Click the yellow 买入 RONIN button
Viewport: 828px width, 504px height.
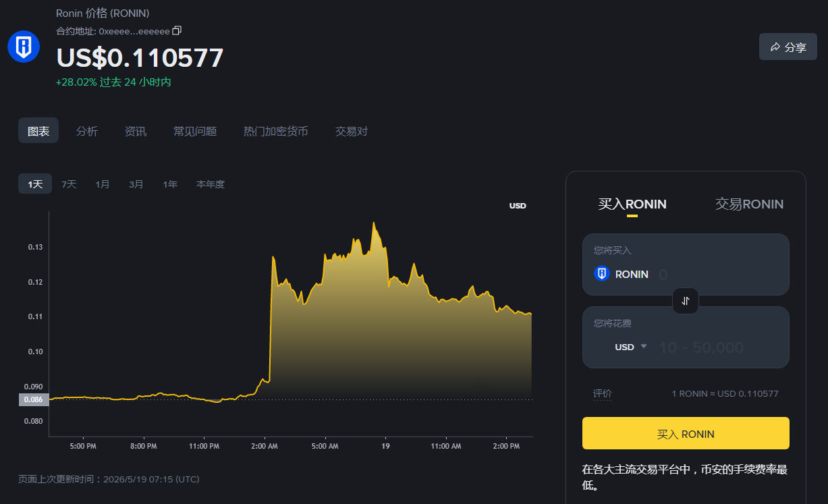point(686,433)
